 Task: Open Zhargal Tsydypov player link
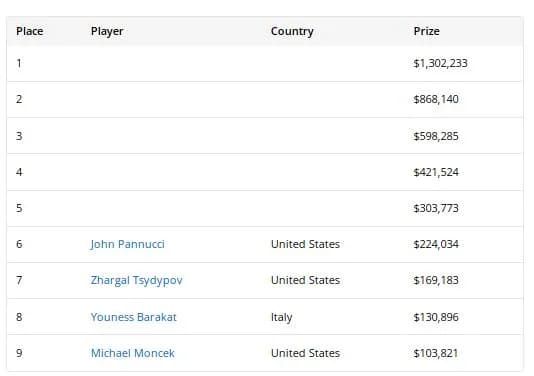click(x=136, y=280)
